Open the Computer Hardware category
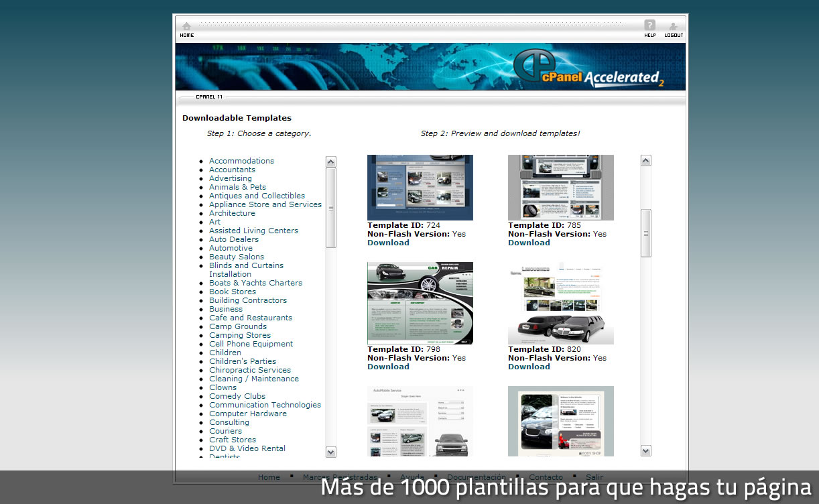This screenshot has height=504, width=819. 247,414
